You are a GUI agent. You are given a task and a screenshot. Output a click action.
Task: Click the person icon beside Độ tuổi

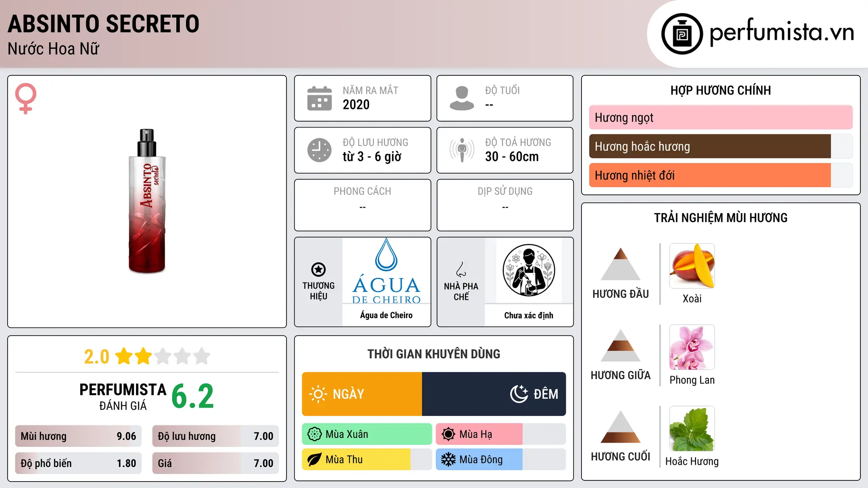pyautogui.click(x=462, y=98)
